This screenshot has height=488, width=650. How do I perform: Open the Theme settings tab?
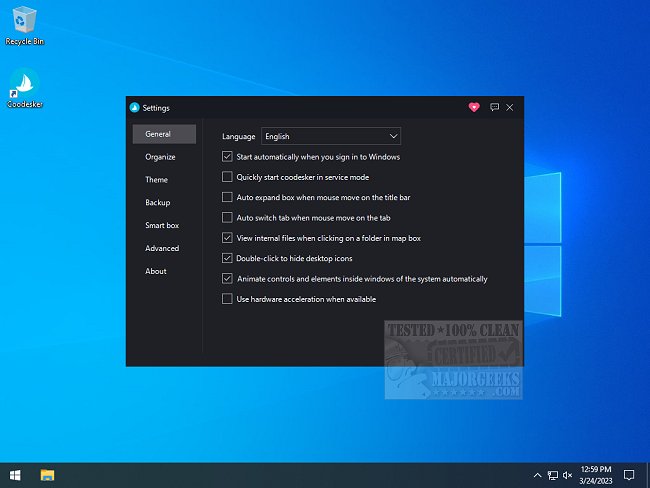tap(157, 180)
